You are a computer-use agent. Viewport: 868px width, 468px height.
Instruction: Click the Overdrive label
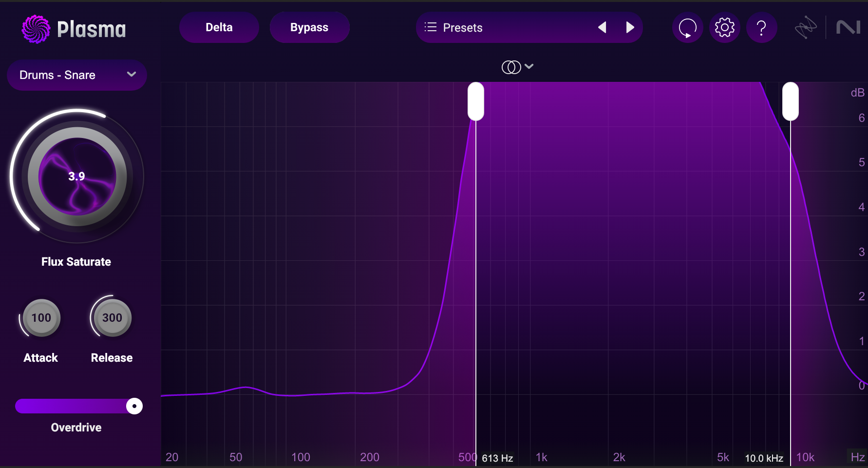[x=76, y=428]
